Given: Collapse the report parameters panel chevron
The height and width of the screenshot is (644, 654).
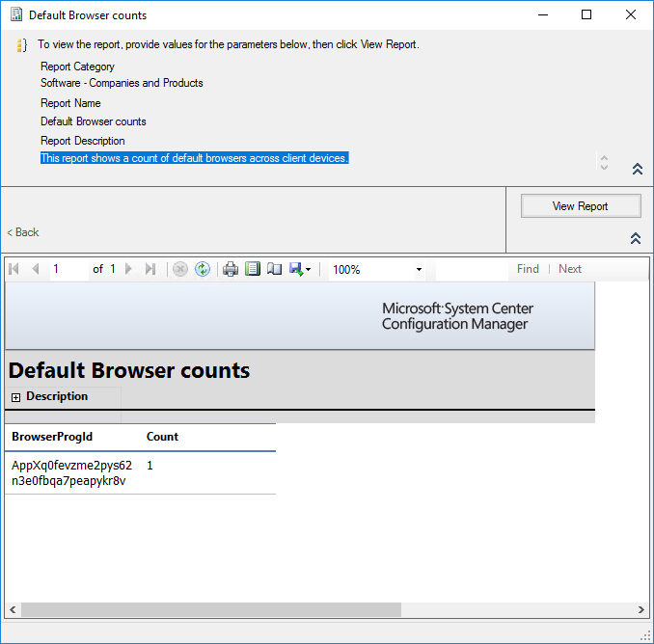Looking at the screenshot, I should (637, 169).
